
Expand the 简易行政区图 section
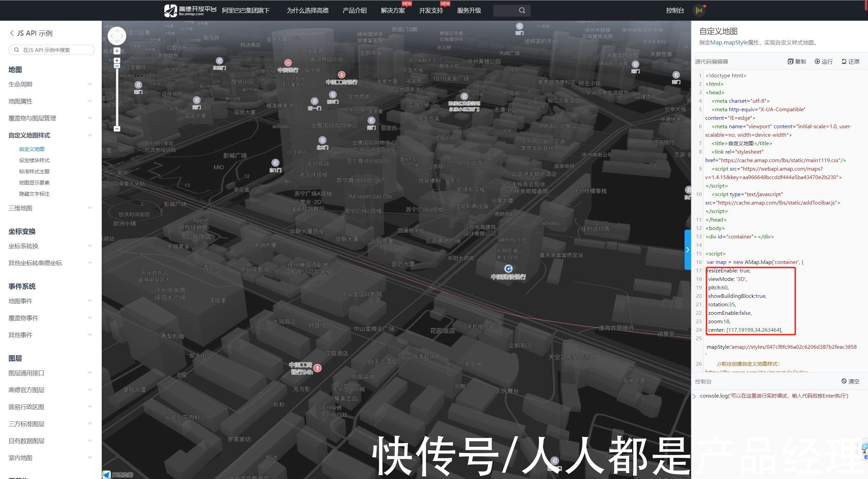tap(51, 407)
